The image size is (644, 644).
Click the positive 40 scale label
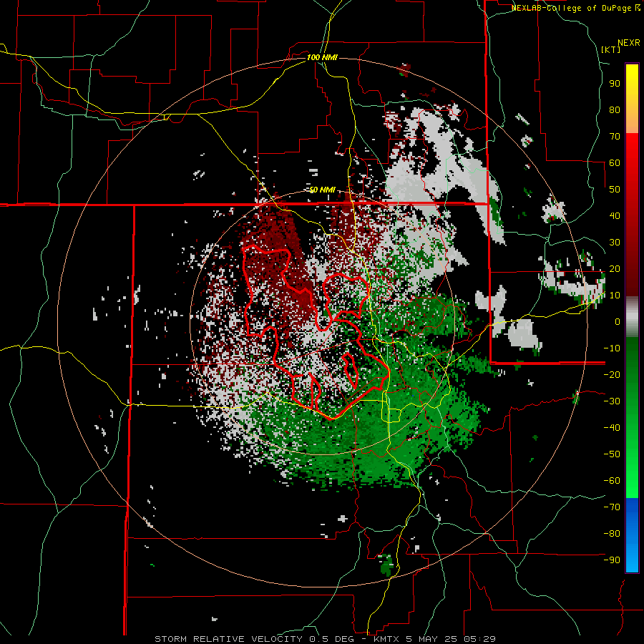[615, 215]
